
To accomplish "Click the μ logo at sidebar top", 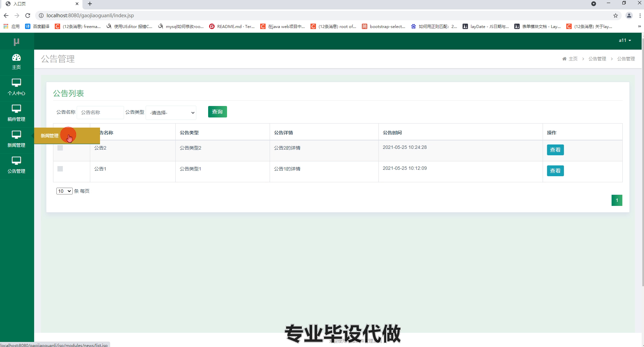I will [x=16, y=42].
